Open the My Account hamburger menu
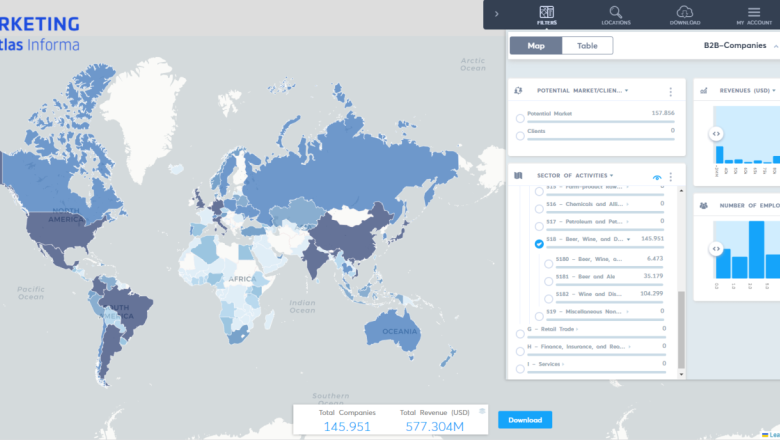The width and height of the screenshot is (780, 440). (x=754, y=13)
